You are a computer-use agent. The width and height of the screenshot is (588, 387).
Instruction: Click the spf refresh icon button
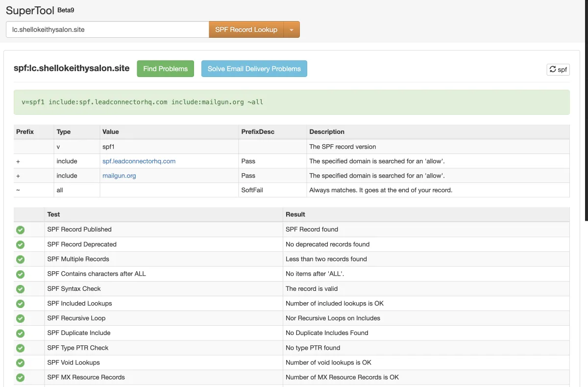coord(558,70)
